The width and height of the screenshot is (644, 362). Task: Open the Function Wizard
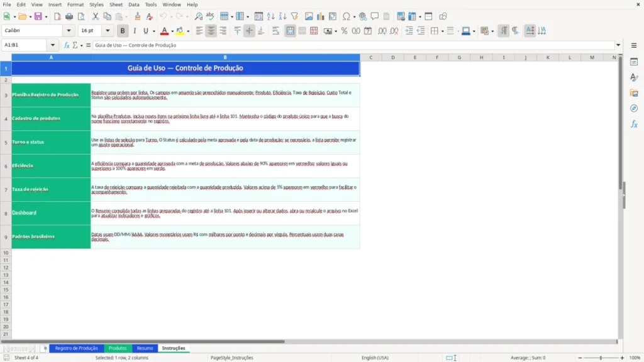pyautogui.click(x=67, y=45)
